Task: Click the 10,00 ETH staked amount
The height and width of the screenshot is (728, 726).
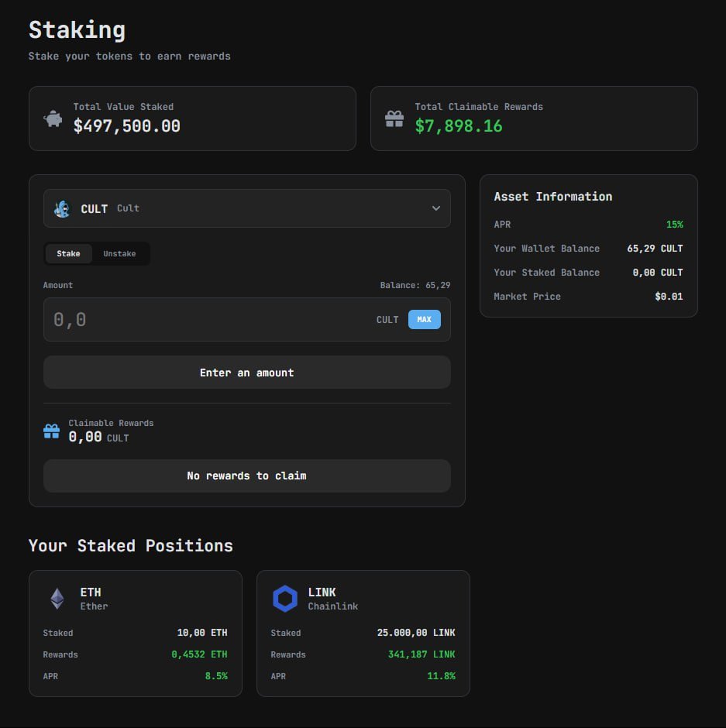Action: [202, 633]
